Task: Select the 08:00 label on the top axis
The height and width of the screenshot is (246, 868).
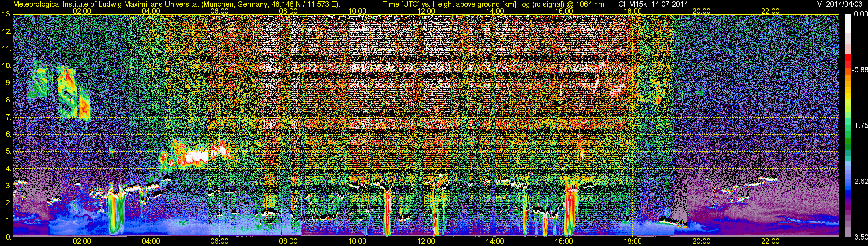Action: click(x=288, y=11)
